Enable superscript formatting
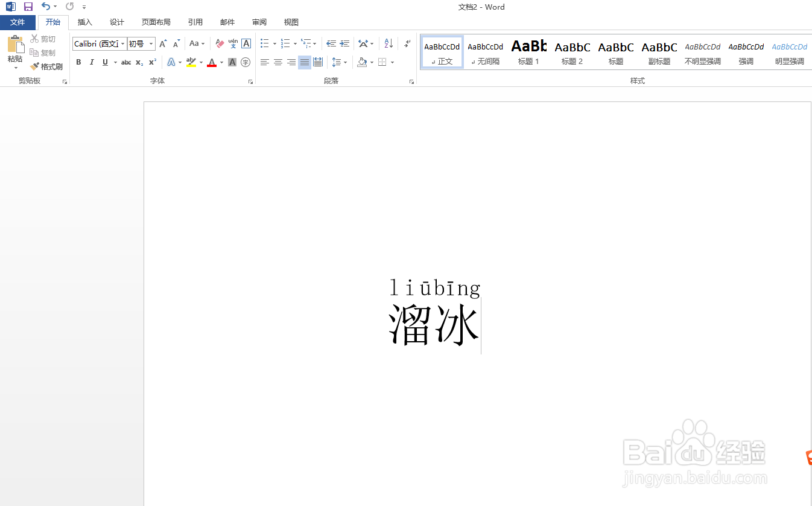This screenshot has height=506, width=812. 151,62
